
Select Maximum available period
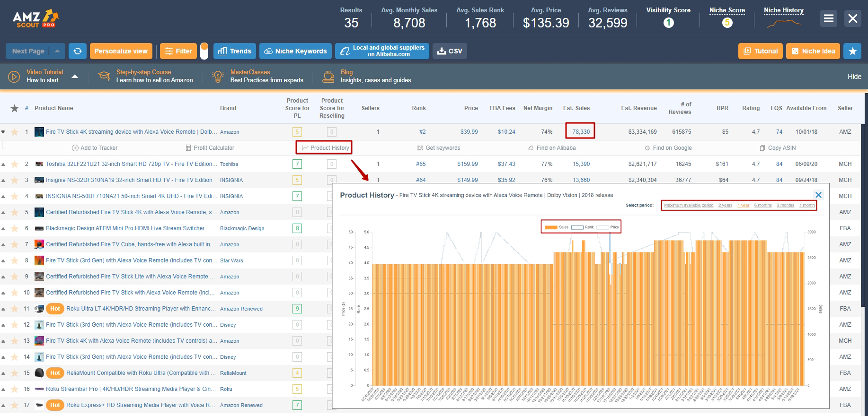689,205
